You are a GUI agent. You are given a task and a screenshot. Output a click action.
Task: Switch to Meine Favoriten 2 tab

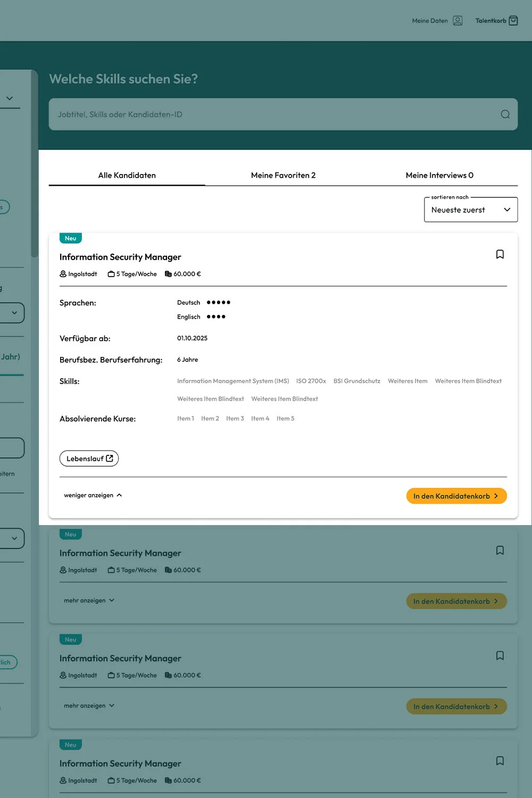coord(283,175)
